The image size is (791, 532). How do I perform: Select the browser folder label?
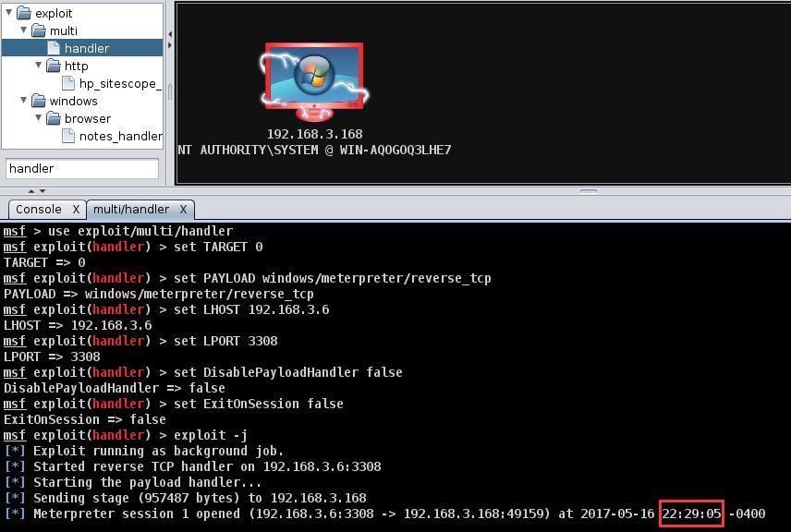(88, 118)
